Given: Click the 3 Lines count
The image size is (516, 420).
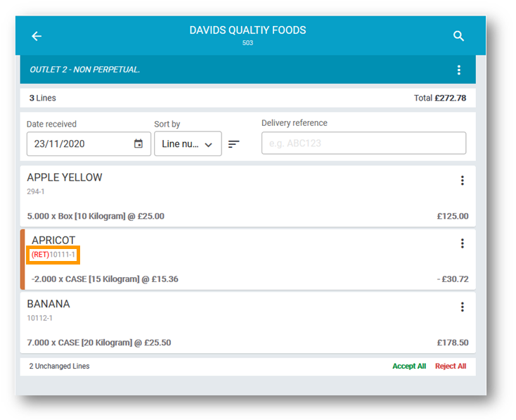Looking at the screenshot, I should pyautogui.click(x=42, y=98).
